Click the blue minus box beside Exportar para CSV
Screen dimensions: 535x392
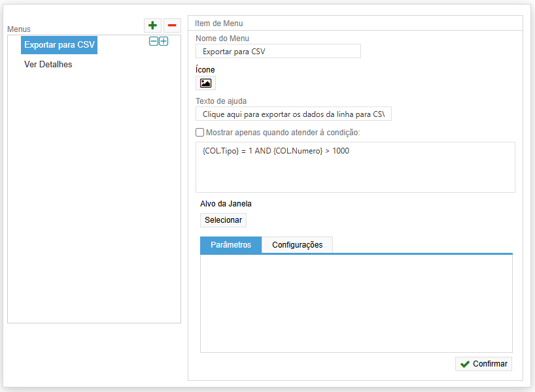coord(154,41)
